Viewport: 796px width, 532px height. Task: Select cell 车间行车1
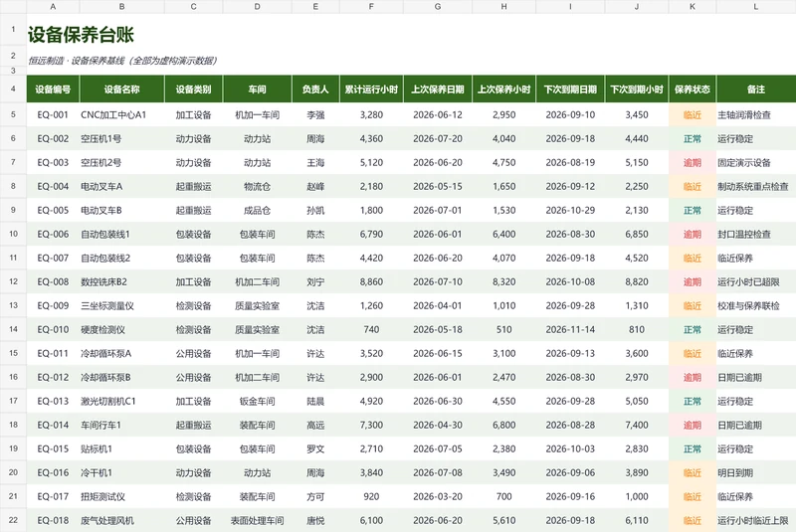click(121, 425)
